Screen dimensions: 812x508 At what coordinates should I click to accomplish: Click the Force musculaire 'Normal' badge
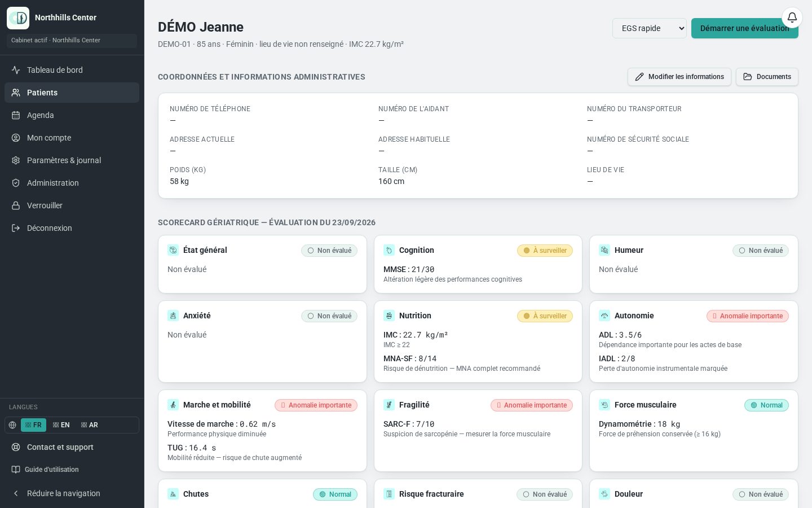click(766, 405)
